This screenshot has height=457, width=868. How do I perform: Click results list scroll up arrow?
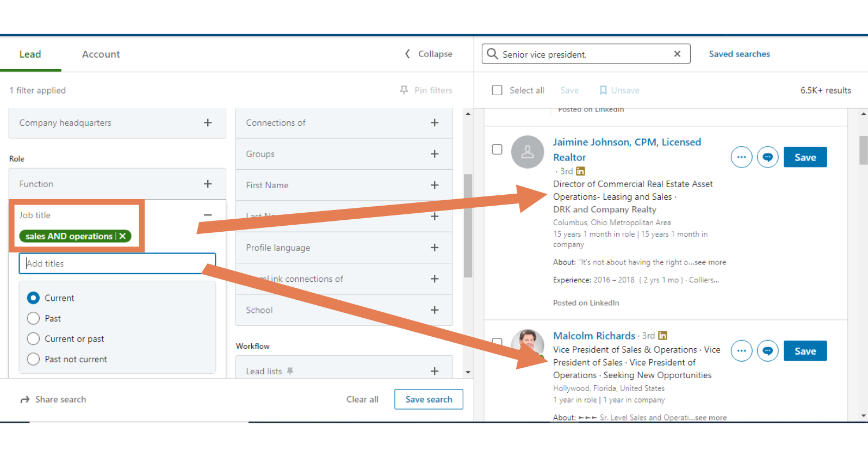click(864, 114)
